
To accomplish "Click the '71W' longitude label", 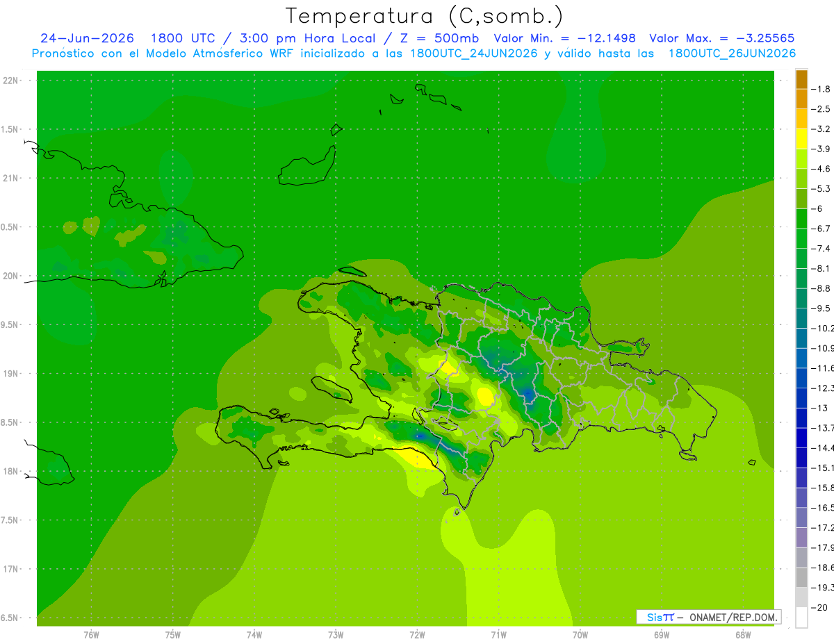I will 498,635.
